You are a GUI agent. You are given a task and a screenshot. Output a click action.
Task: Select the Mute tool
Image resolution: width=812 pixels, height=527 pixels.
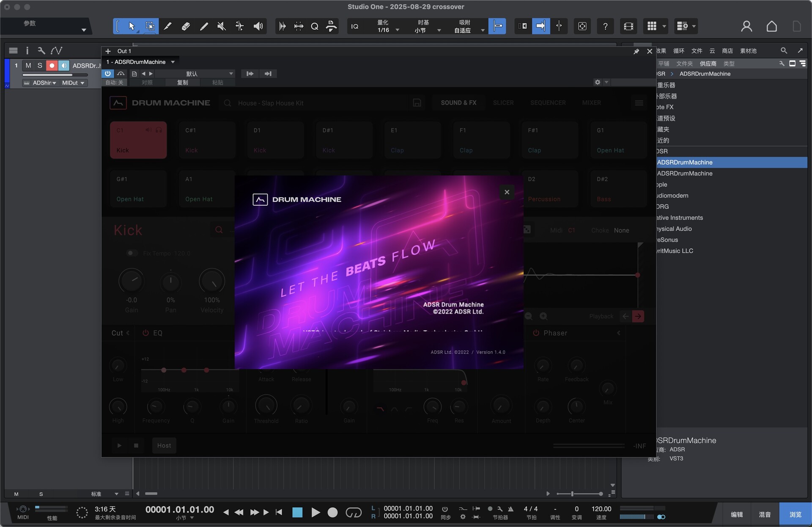click(x=222, y=26)
